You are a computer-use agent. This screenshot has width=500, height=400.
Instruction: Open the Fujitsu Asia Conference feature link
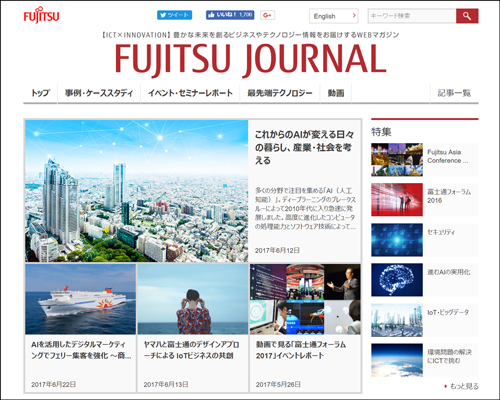point(448,156)
